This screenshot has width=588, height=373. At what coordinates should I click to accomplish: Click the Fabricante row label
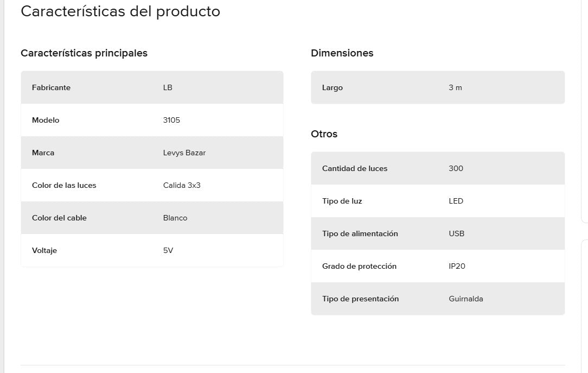click(x=51, y=87)
